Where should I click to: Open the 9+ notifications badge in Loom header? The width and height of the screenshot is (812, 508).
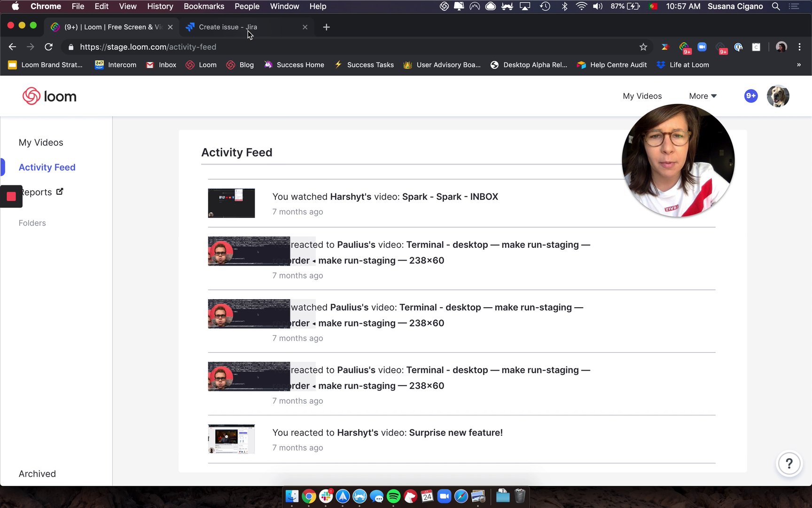coord(751,96)
